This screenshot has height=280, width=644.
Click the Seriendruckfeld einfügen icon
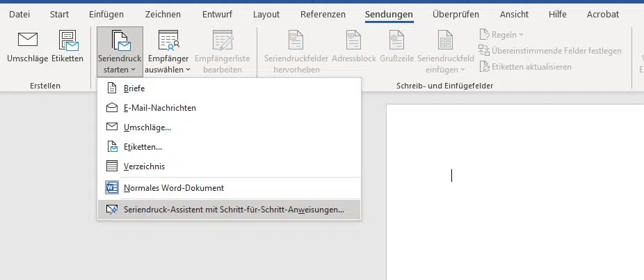(x=446, y=40)
